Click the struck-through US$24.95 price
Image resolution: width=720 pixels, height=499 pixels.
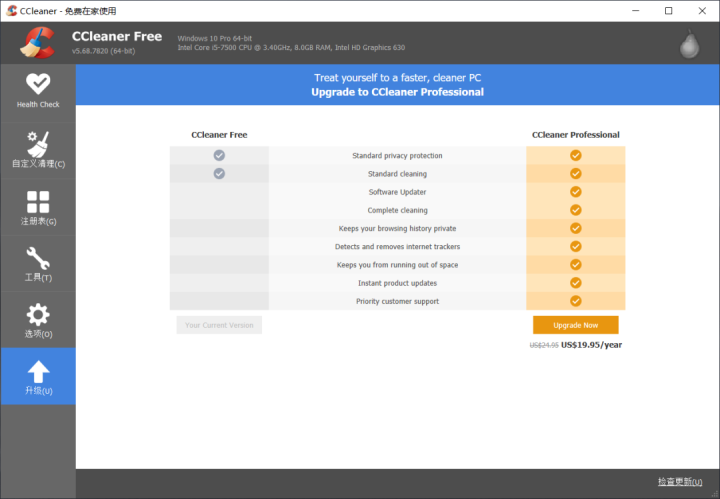click(544, 345)
